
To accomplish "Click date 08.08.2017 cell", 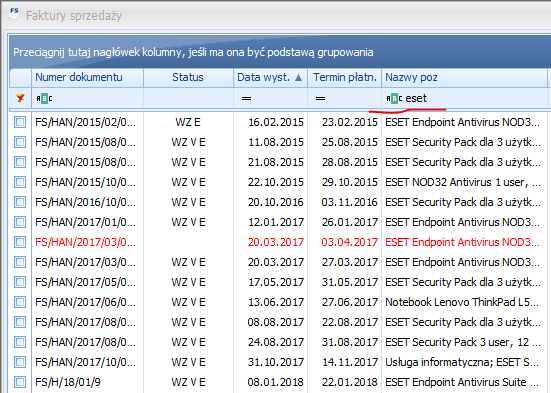I will pyautogui.click(x=276, y=322).
